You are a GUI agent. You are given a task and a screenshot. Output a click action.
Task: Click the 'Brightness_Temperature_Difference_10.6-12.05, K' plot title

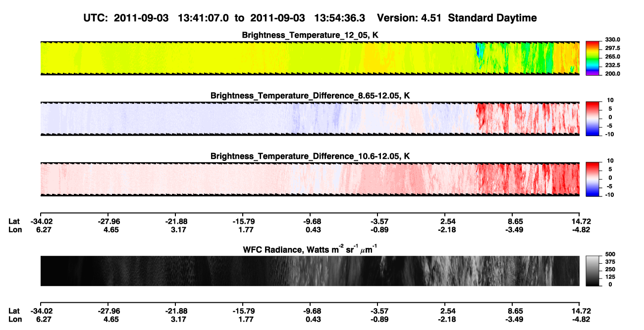[310, 156]
